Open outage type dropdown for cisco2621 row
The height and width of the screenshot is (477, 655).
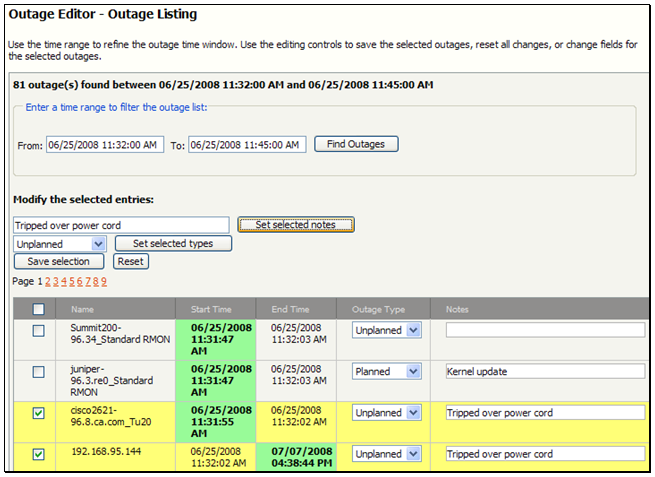(x=386, y=413)
